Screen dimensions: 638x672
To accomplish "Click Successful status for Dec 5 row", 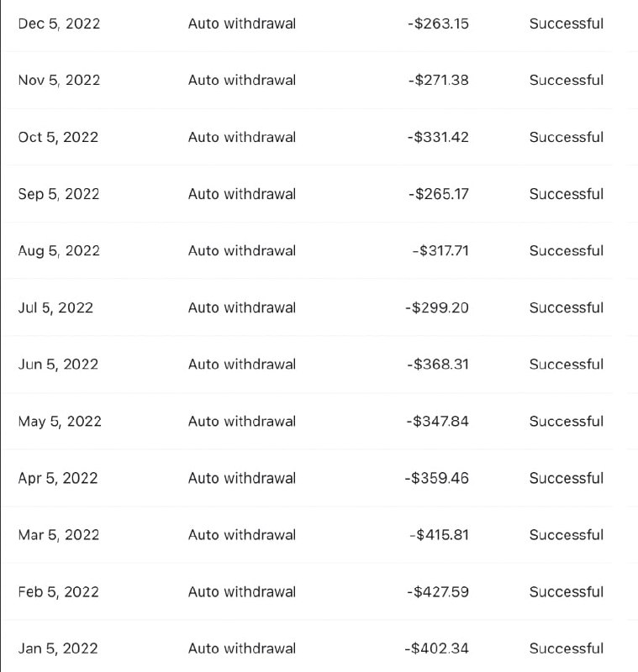I will click(x=567, y=24).
